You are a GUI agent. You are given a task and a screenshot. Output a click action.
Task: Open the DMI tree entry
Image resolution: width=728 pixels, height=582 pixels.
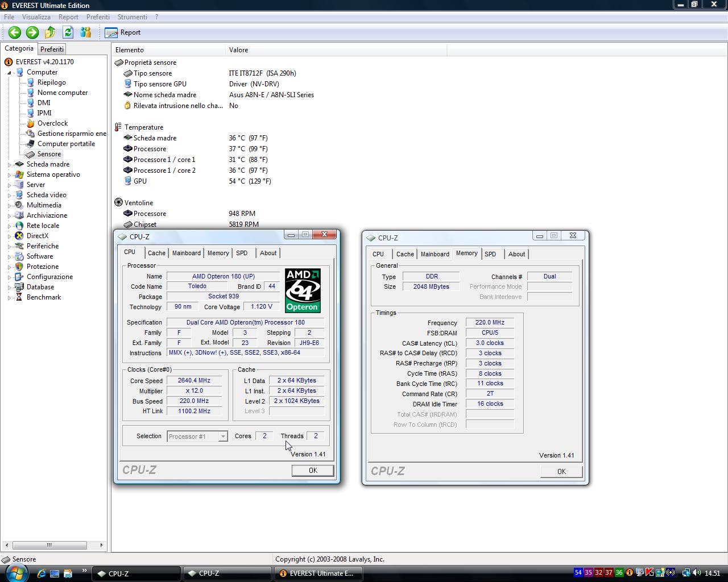(x=44, y=103)
